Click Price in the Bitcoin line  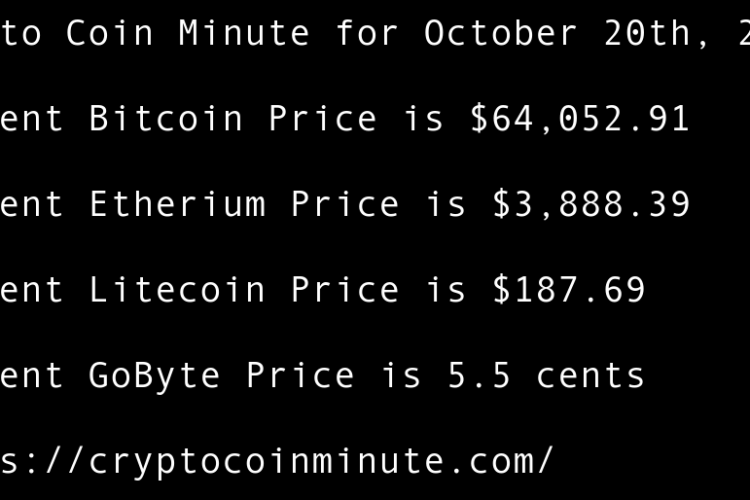click(x=323, y=119)
